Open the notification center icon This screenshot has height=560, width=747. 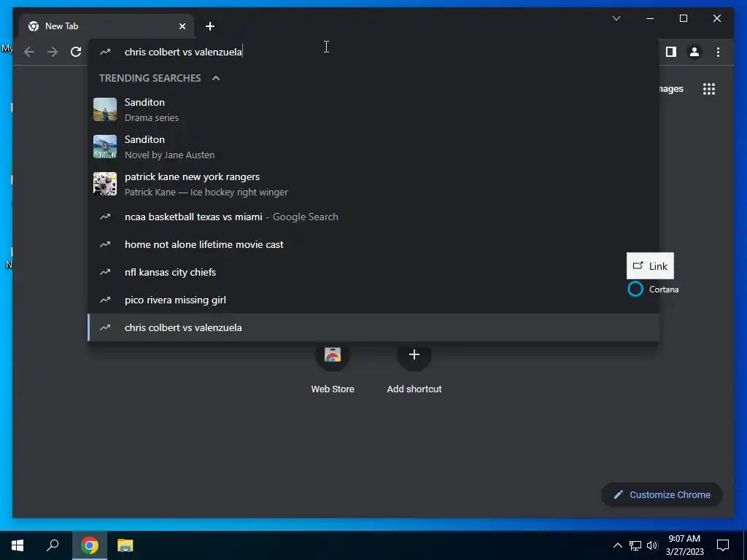coord(723,545)
